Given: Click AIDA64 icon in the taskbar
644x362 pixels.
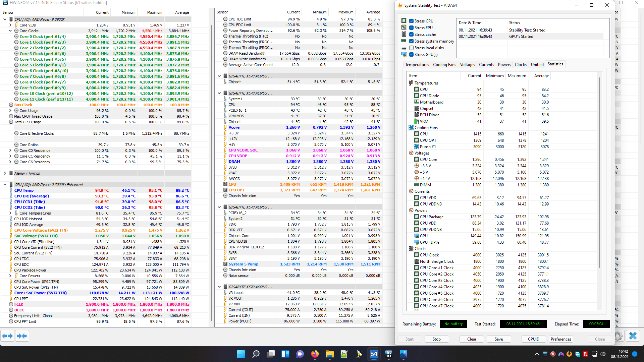Looking at the screenshot, I should coord(374,354).
